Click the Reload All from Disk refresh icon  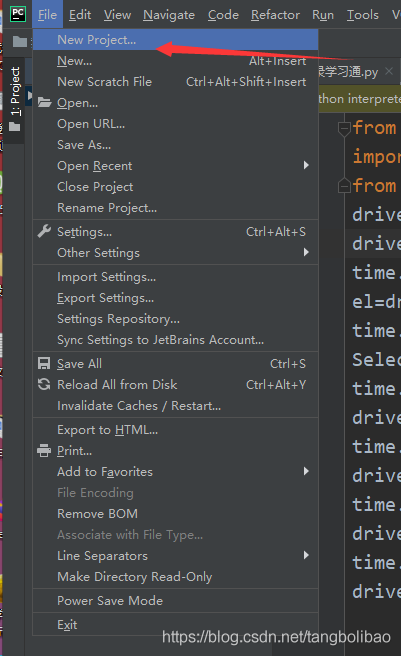coord(44,384)
